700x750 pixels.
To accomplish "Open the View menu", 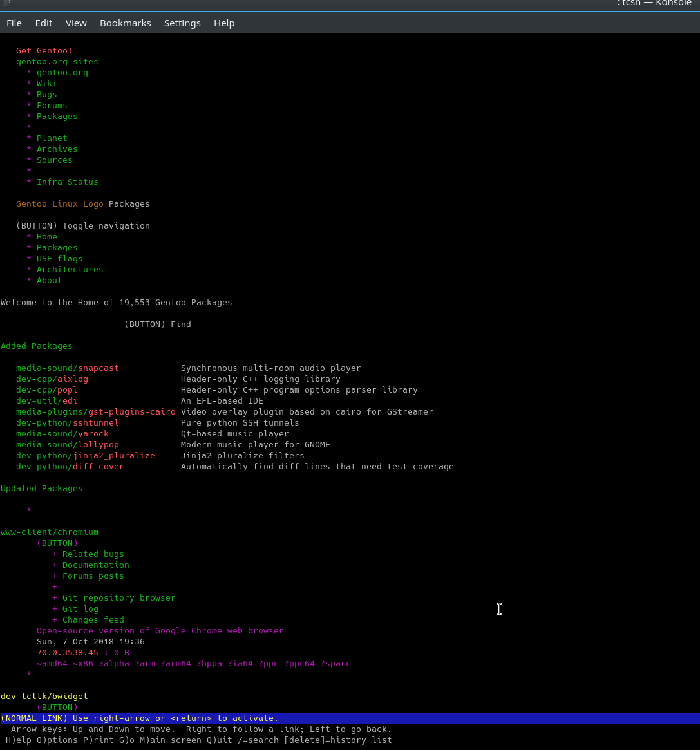I will point(76,23).
